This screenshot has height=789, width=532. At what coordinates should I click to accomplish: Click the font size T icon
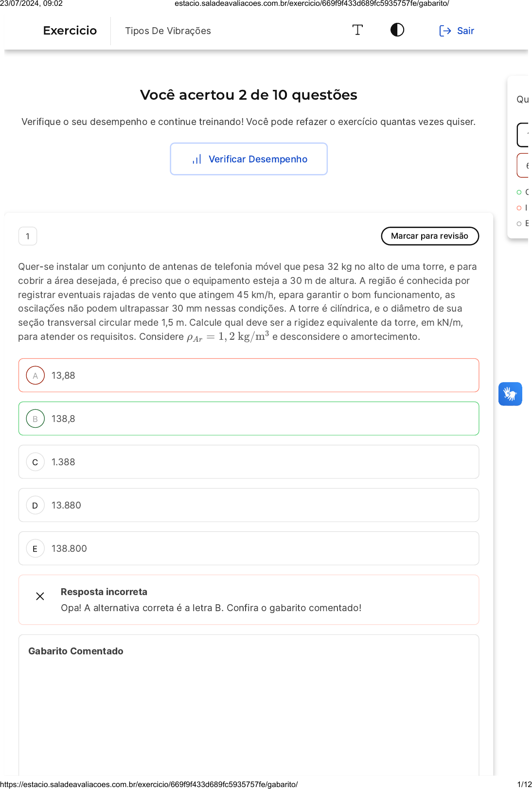click(x=357, y=30)
